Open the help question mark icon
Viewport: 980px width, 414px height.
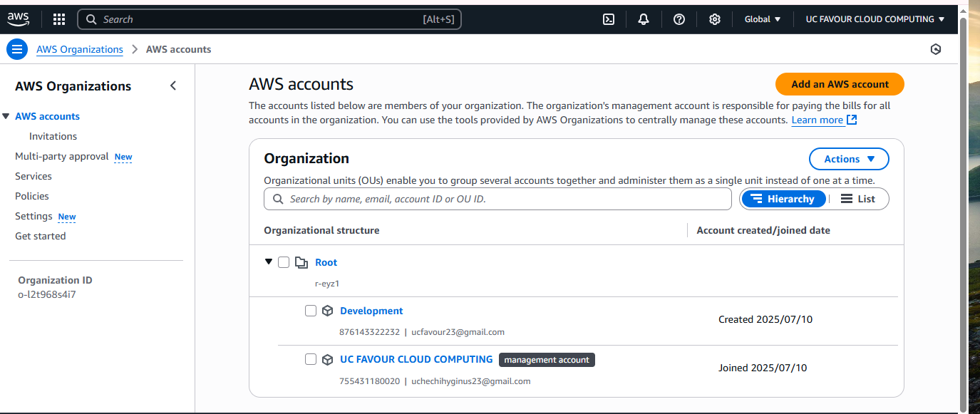(x=679, y=19)
